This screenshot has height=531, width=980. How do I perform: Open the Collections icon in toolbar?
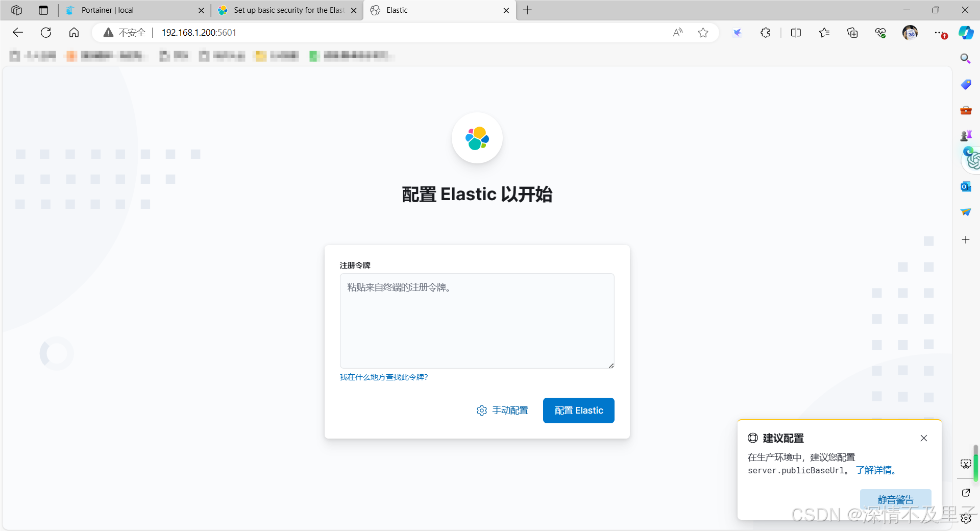[x=852, y=33]
